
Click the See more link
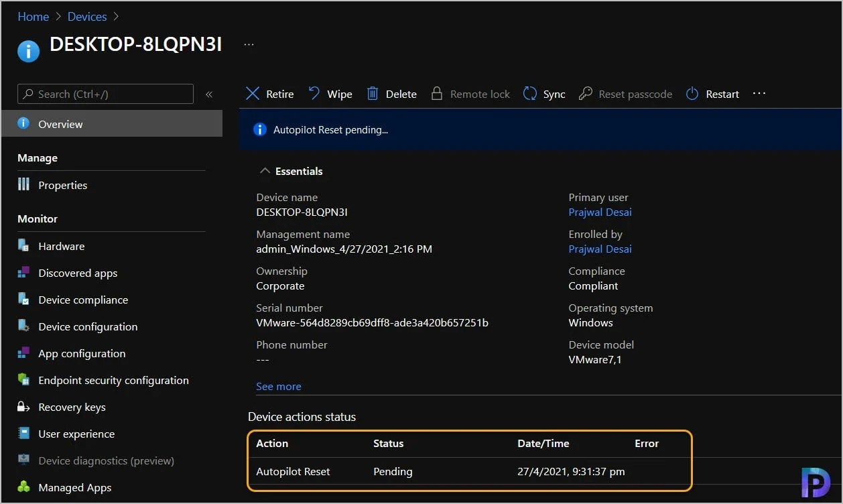click(x=279, y=386)
